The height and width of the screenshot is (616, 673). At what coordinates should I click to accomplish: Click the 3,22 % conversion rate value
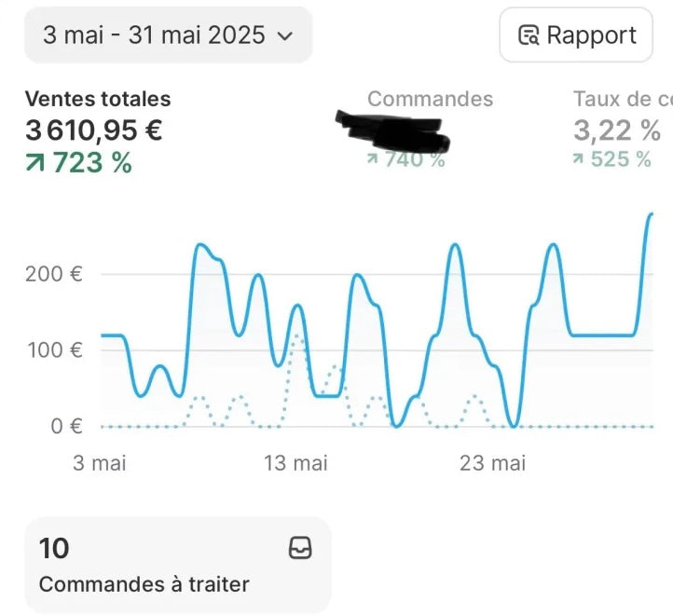(617, 130)
